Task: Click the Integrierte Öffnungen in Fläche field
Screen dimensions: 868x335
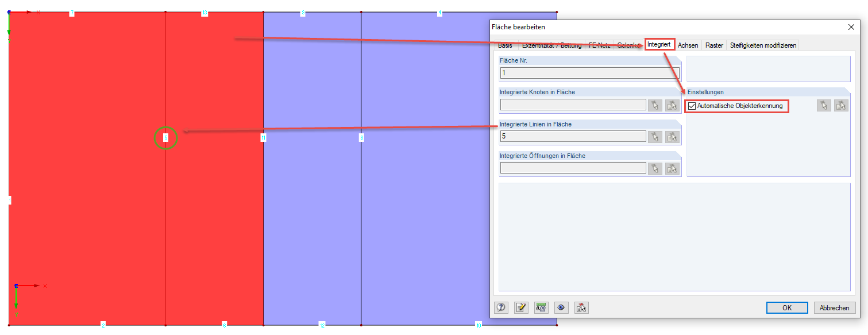Action: click(x=573, y=168)
